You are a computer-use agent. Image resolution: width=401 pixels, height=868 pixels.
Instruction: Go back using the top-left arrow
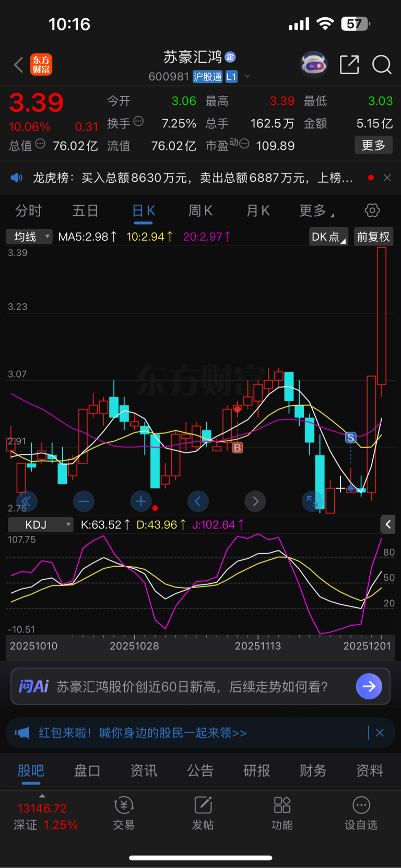point(18,65)
